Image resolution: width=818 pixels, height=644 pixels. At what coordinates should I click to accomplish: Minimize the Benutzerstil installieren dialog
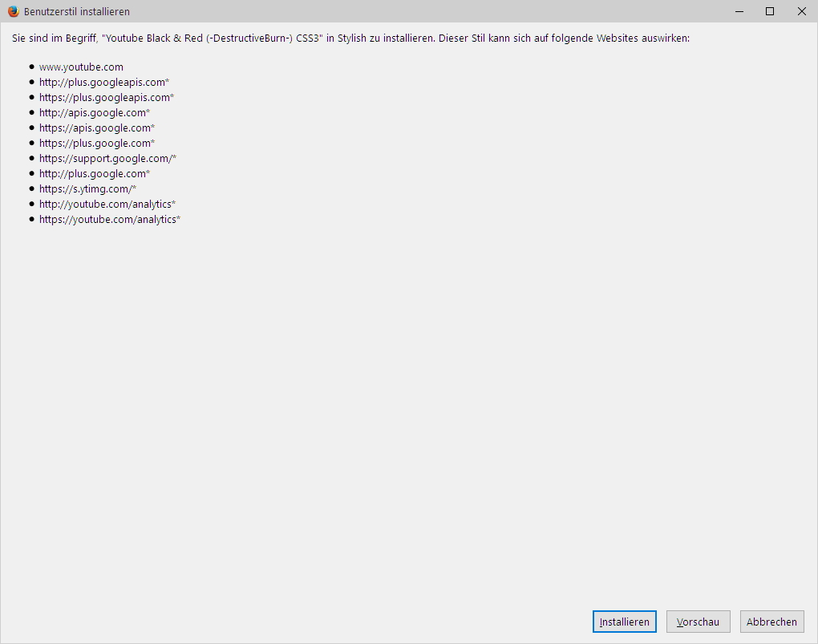click(739, 11)
